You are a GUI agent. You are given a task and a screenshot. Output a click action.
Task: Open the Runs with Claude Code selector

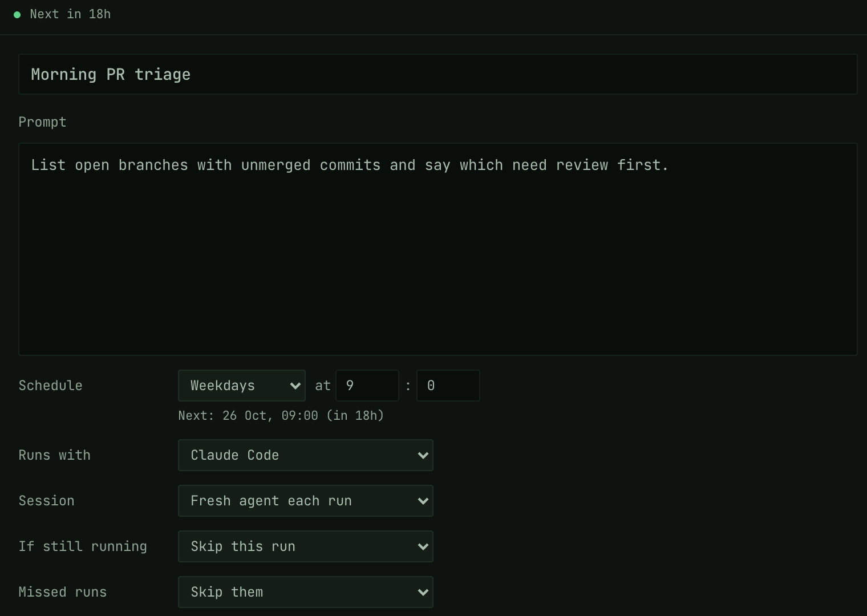point(306,455)
